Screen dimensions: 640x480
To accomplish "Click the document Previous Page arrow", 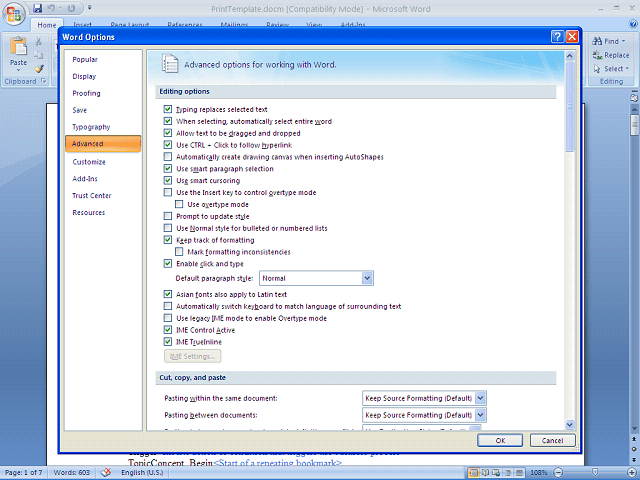I will click(634, 439).
